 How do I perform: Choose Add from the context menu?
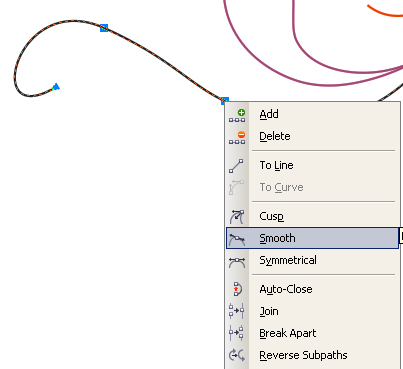click(312, 114)
